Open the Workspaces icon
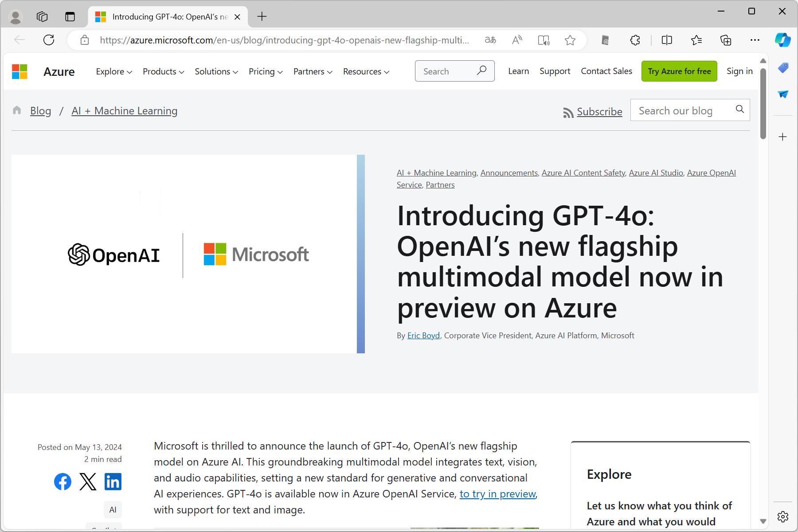 (42, 17)
